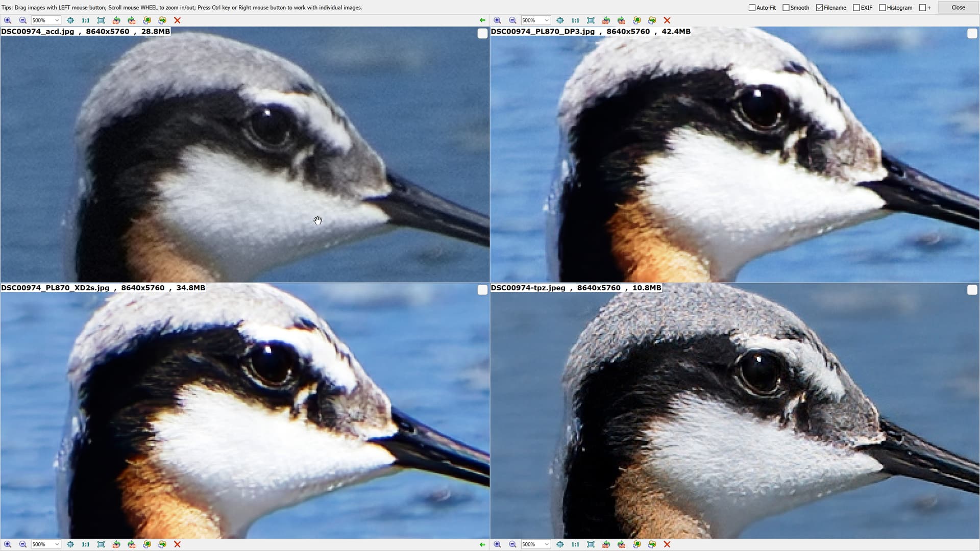980x551 pixels.
Task: Click the 'DSC00974-tpz.jpeg, 8640x5760, 10.8MB' label
Action: 576,288
